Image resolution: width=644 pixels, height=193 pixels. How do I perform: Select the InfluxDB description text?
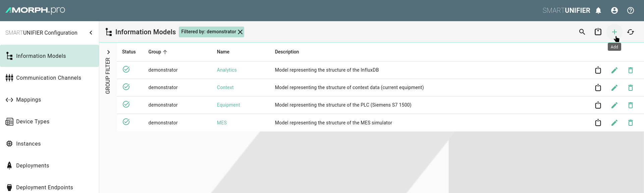(x=327, y=70)
